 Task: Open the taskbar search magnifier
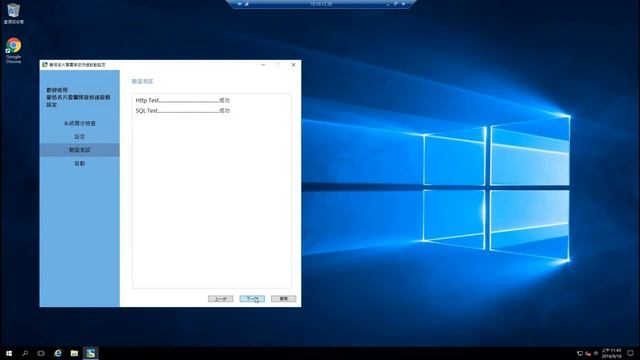click(x=25, y=353)
